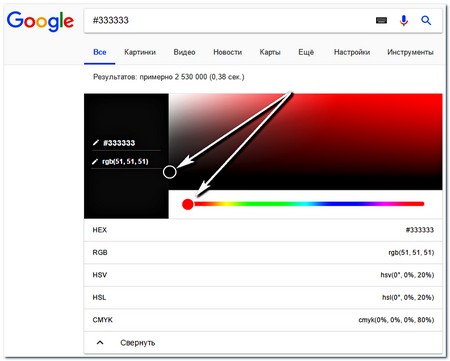Click the CMYK row label
Screen dimensions: 450x361
(103, 320)
